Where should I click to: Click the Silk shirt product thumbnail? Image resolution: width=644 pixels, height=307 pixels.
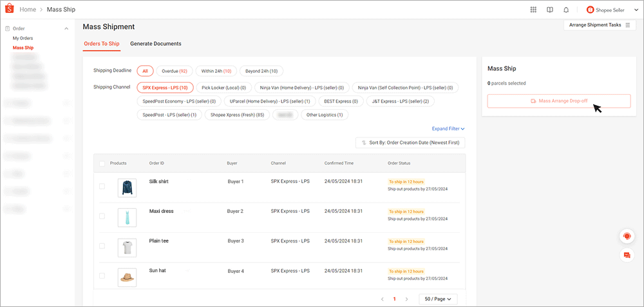click(x=127, y=188)
